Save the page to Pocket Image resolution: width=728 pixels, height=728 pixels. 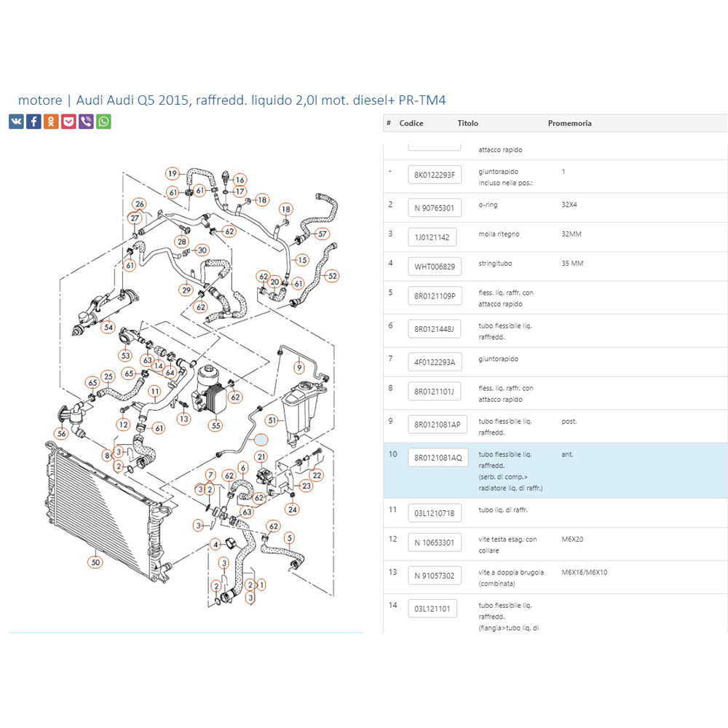point(68,122)
